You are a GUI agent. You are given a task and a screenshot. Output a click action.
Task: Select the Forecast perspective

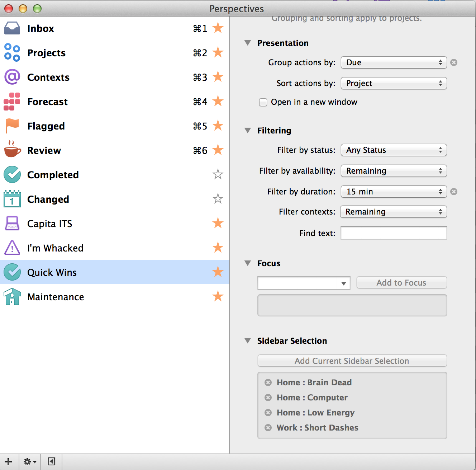tap(115, 102)
